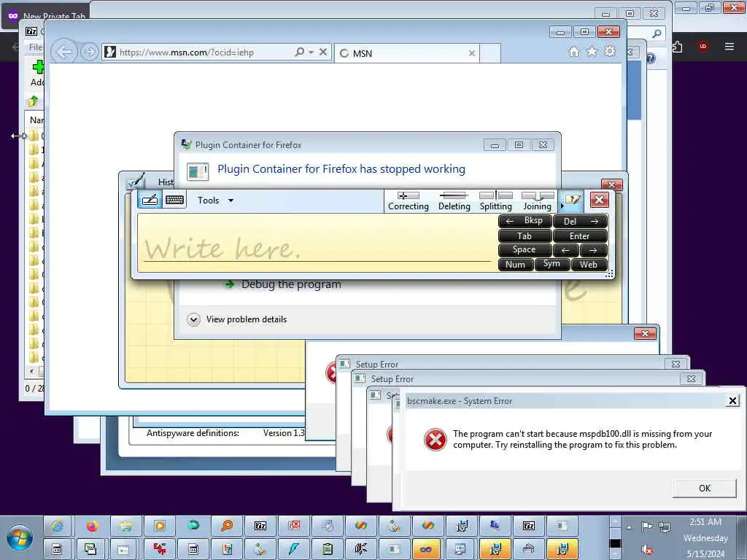The height and width of the screenshot is (560, 747).
Task: Show the Deleting gesture demo
Action: [x=454, y=201]
